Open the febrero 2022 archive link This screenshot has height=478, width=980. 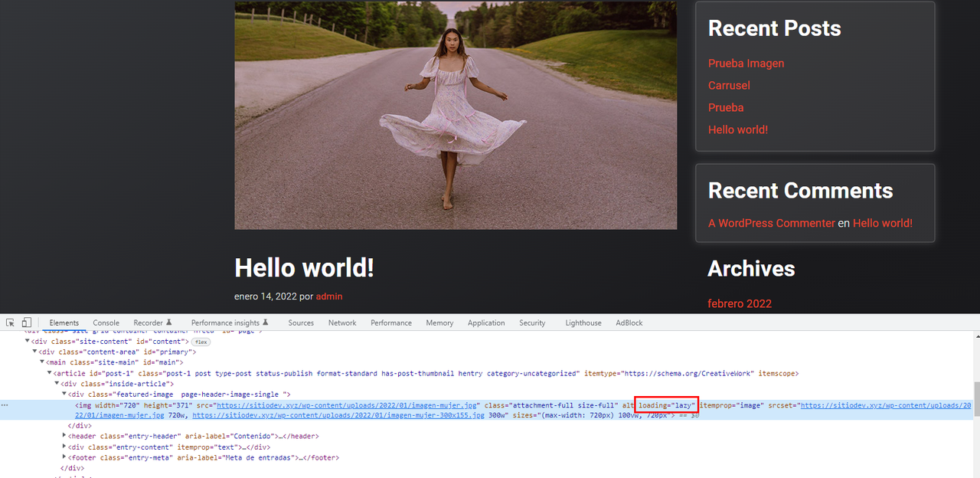click(x=740, y=303)
